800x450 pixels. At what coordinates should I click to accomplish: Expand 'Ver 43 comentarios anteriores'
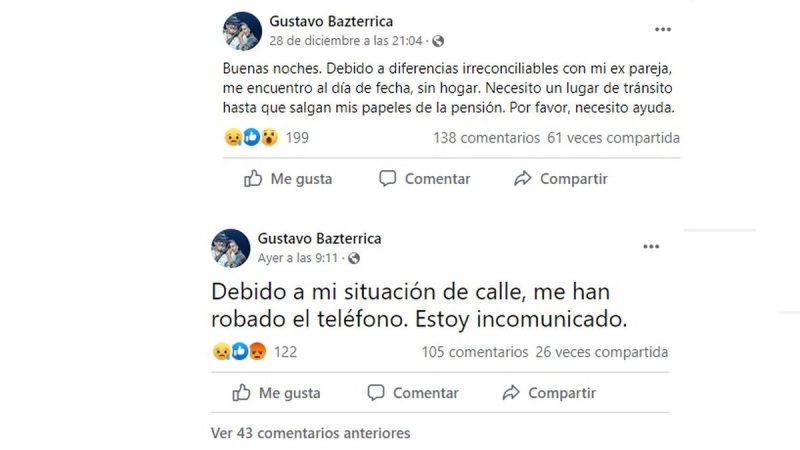310,434
